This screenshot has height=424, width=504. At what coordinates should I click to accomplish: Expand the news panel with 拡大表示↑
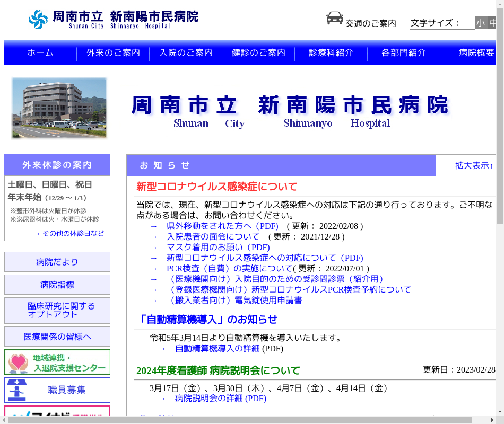click(x=474, y=165)
